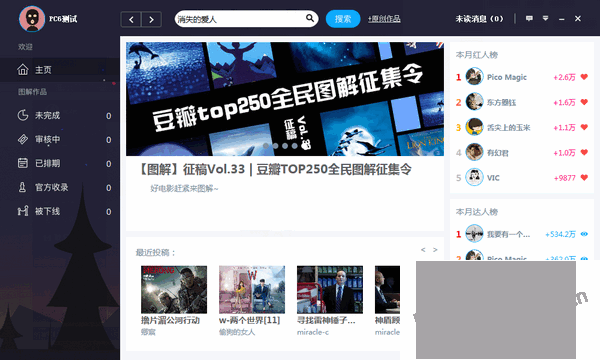
Task: Select the first banner carousel dot
Action: click(266, 146)
